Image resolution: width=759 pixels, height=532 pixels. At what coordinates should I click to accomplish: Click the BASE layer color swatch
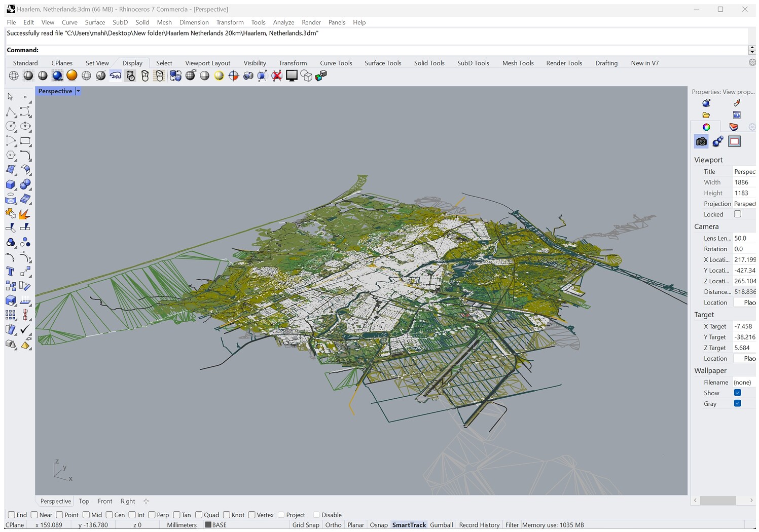208,525
